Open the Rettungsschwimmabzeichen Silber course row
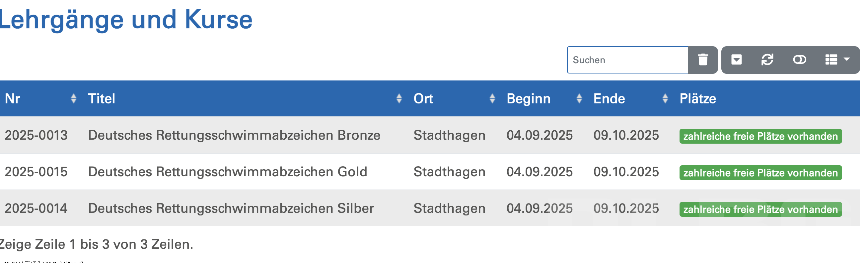The height and width of the screenshot is (264, 868). 430,208
